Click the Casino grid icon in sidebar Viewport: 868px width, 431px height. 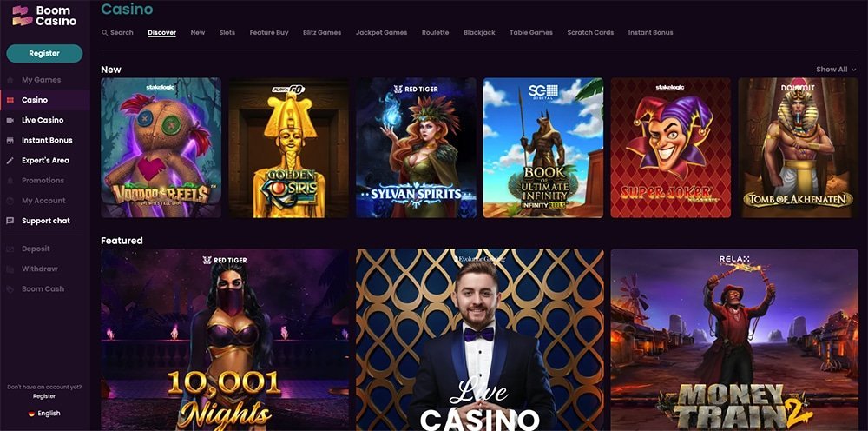pyautogui.click(x=10, y=100)
